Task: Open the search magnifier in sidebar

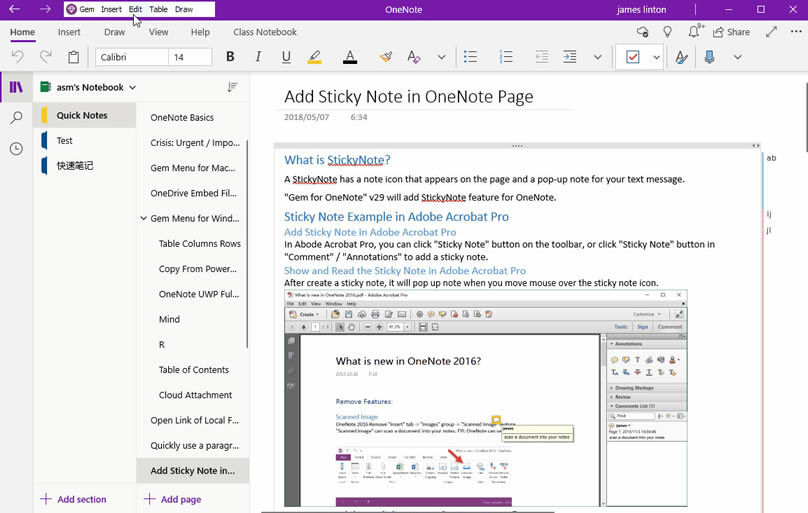Action: 16,118
